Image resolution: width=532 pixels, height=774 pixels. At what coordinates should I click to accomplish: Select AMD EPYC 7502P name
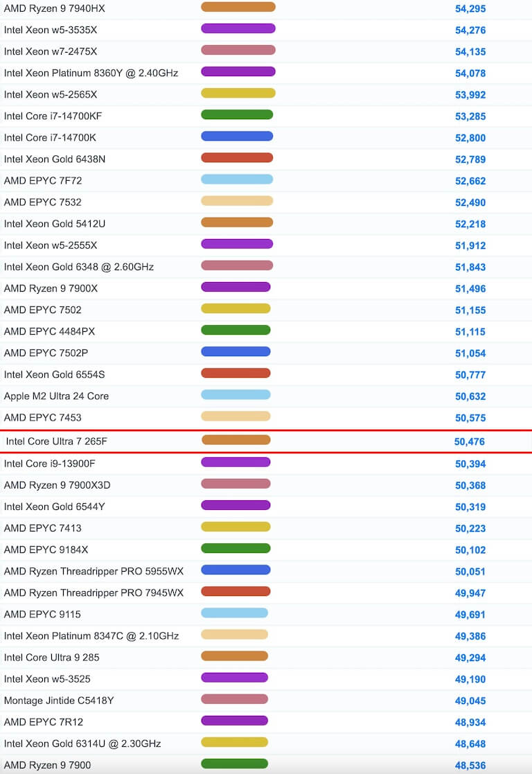tap(46, 353)
